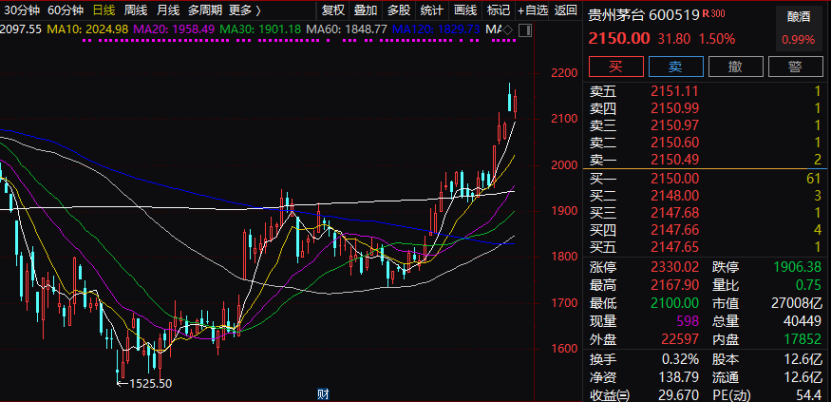
Task: Expand the 更多 periods dropdown
Action: 245,10
